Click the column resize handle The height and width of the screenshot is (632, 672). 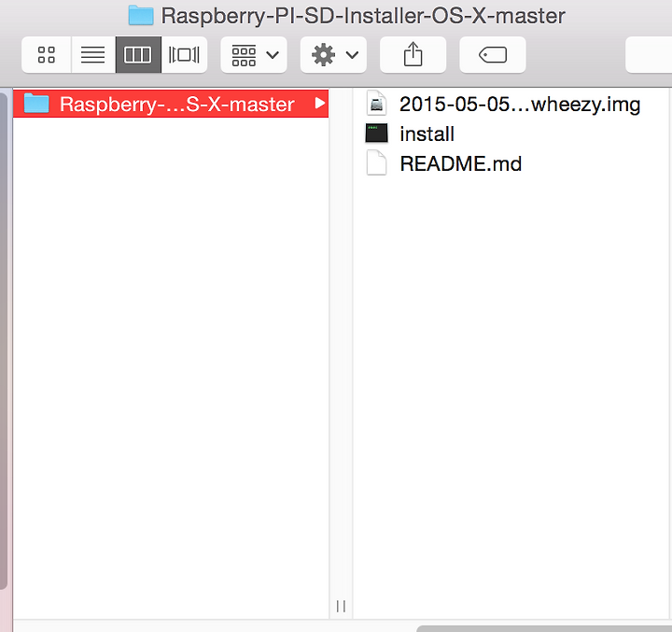tap(342, 606)
